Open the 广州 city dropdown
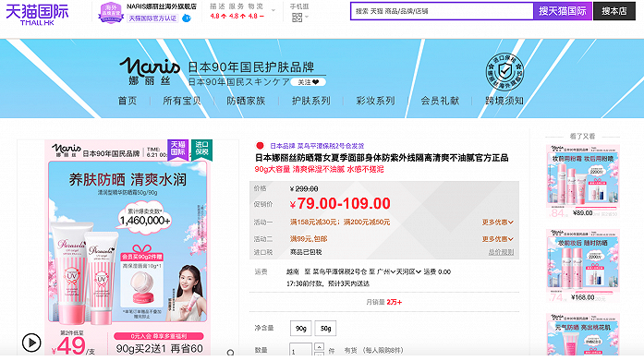Image resolution: width=644 pixels, height=361 pixels. pyautogui.click(x=386, y=271)
